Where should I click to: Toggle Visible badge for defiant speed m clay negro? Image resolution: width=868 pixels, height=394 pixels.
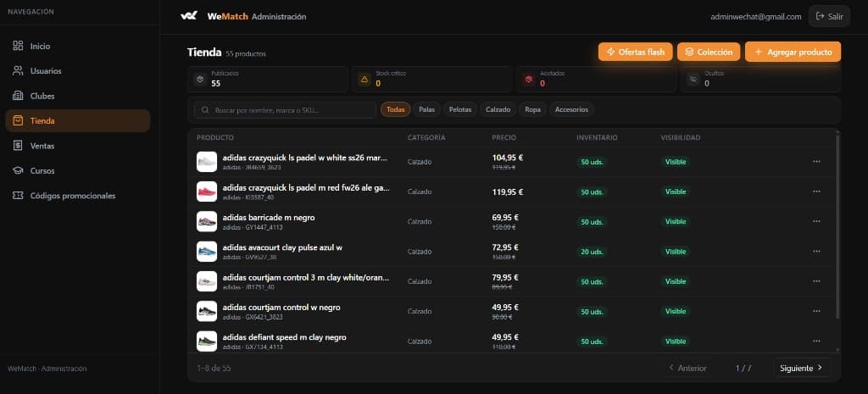point(676,341)
